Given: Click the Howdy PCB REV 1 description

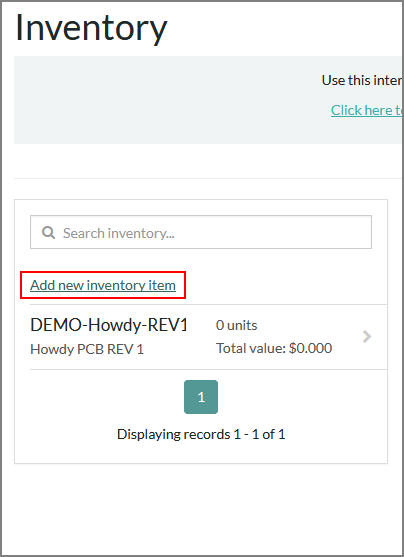Looking at the screenshot, I should coord(87,349).
